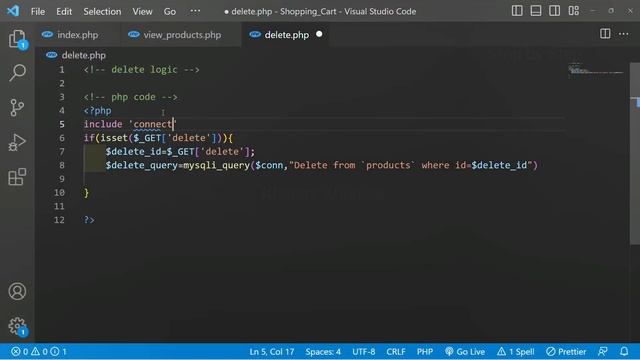The image size is (640, 360).
Task: Switch to the index.php tab
Action: pos(78,35)
